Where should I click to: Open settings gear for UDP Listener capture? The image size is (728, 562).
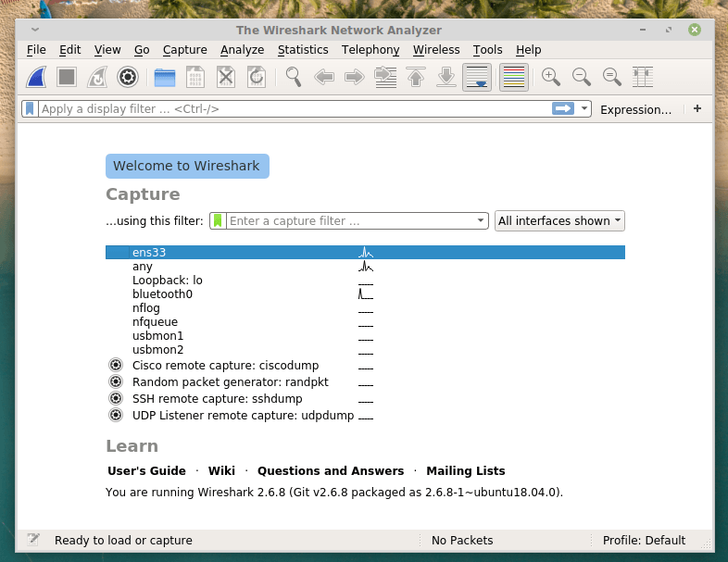(116, 415)
